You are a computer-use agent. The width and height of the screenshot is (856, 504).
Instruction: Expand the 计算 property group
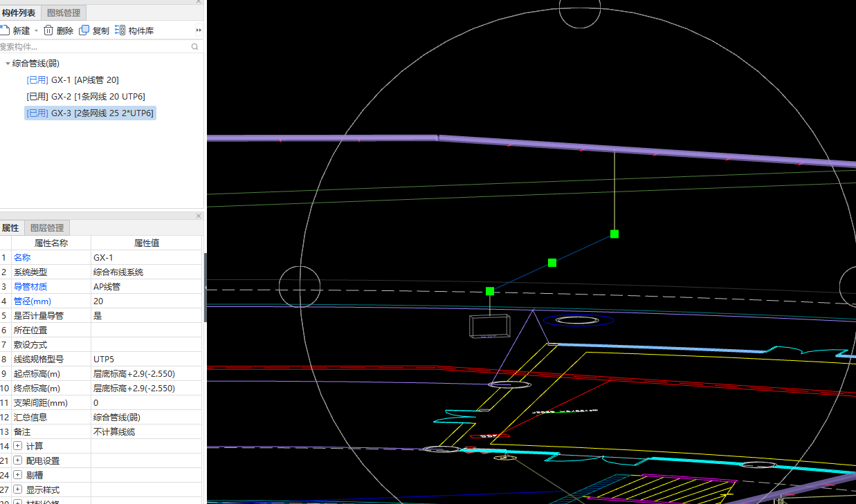pos(18,447)
